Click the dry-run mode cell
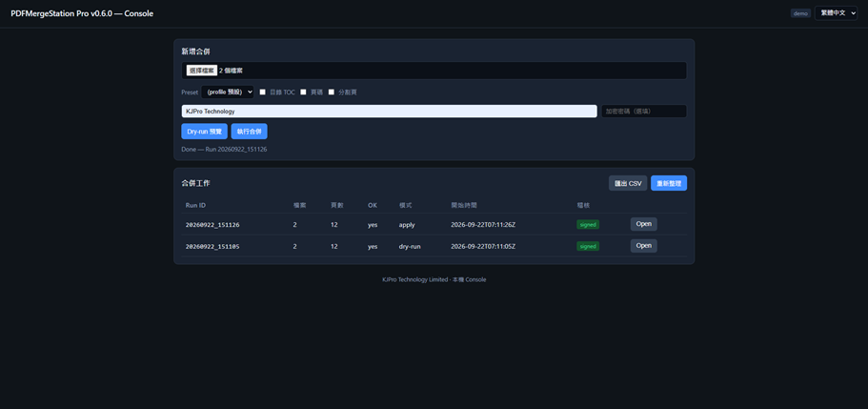 (x=410, y=247)
